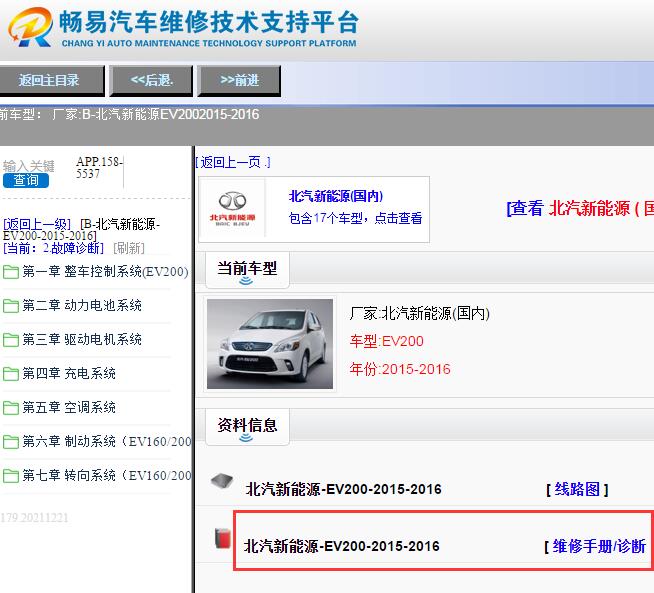Open folder icon for 第四章 充电系统
Image resolution: width=654 pixels, height=593 pixels.
(10, 373)
